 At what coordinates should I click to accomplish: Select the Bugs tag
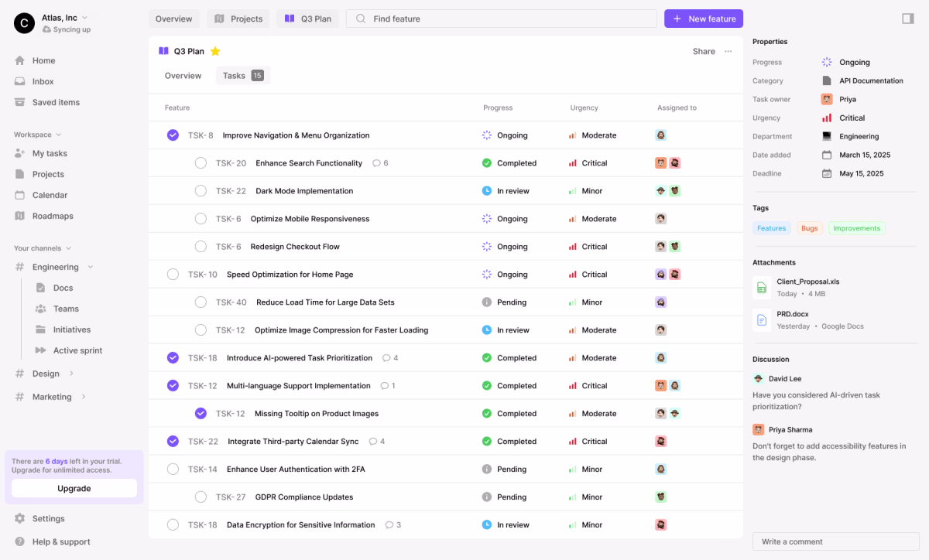[809, 228]
